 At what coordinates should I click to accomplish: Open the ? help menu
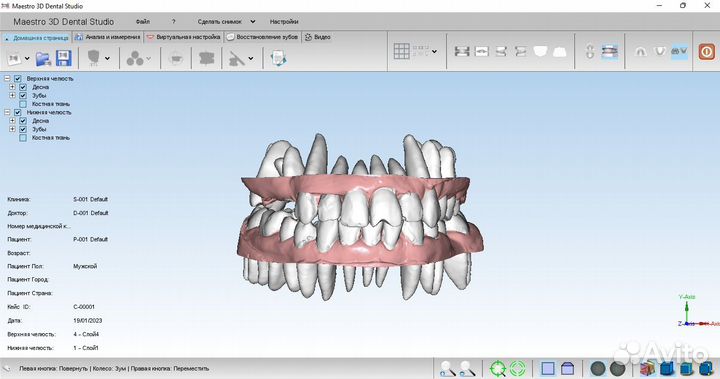pos(174,22)
